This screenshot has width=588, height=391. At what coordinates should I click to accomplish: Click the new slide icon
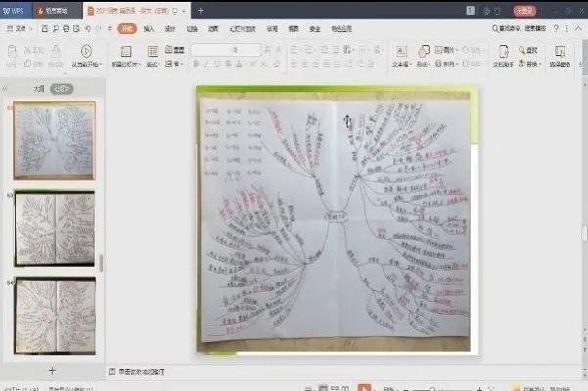[126, 50]
